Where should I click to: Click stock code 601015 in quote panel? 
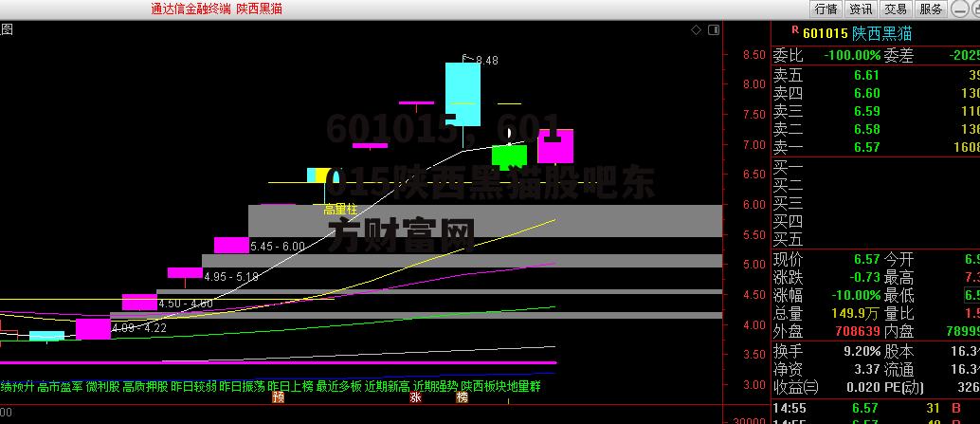(x=825, y=33)
